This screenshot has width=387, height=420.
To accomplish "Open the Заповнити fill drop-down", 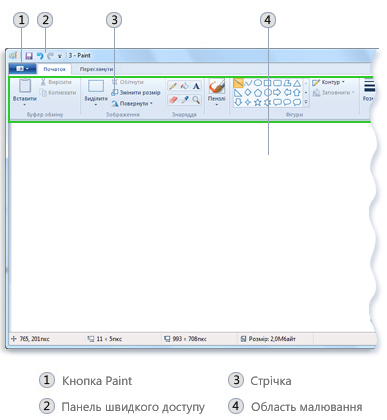I will 333,92.
